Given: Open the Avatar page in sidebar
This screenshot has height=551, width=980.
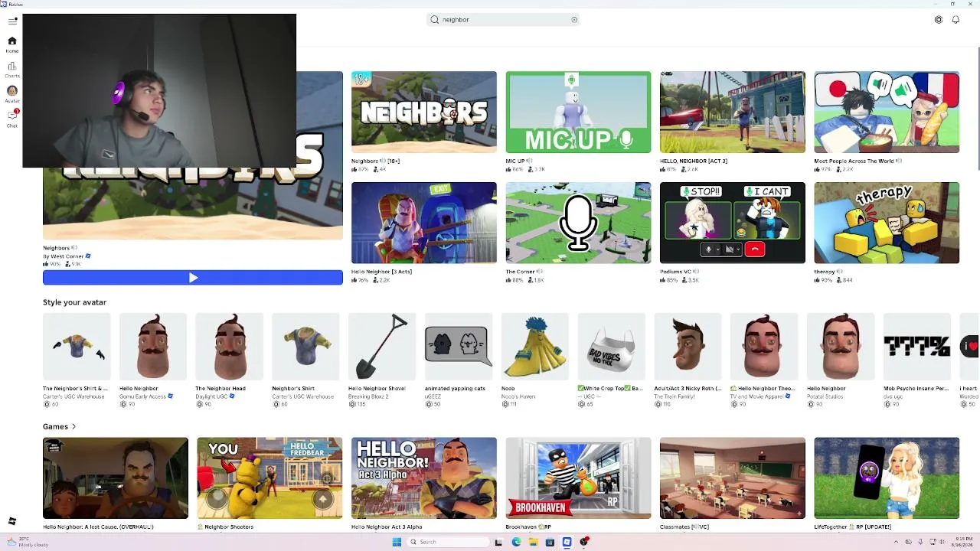Looking at the screenshot, I should point(12,94).
